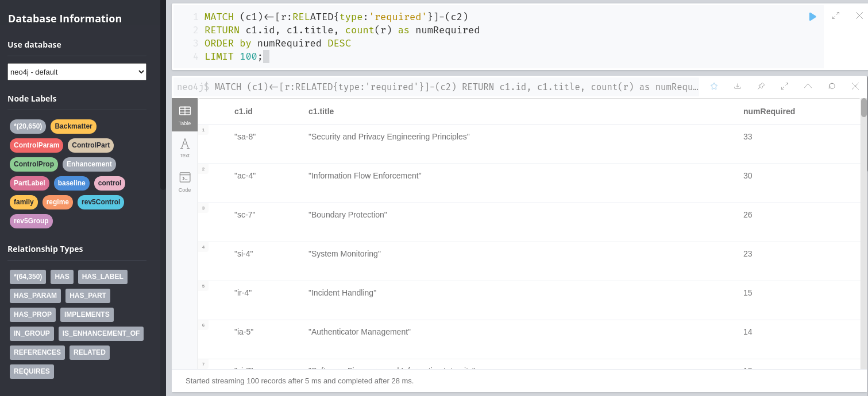Switch to Code view
This screenshot has width=868, height=396.
tap(185, 182)
